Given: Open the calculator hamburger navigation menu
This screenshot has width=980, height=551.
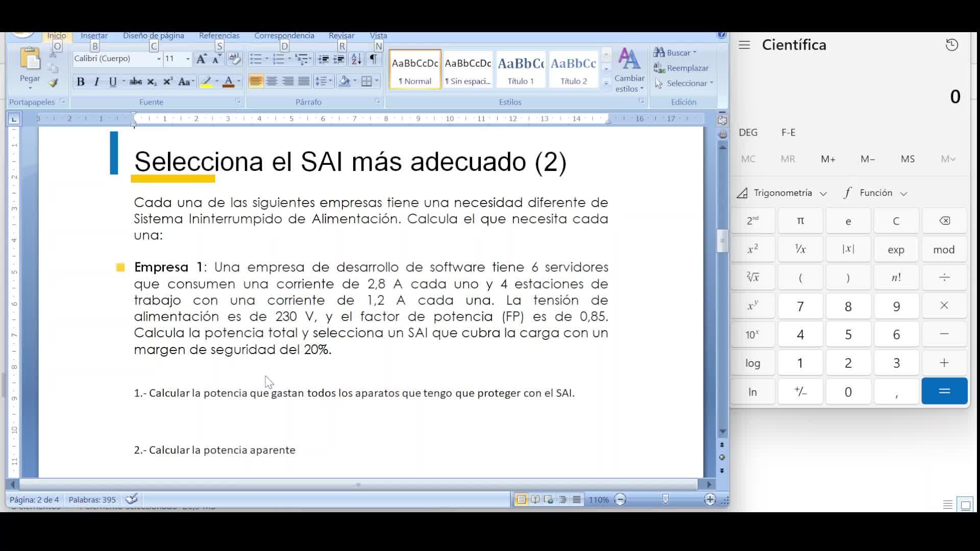Looking at the screenshot, I should 744,45.
